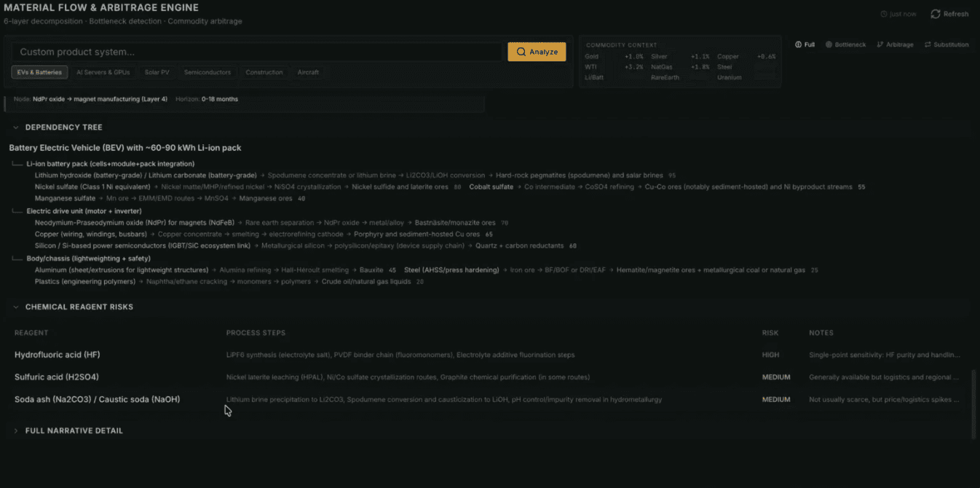This screenshot has height=488, width=980.
Task: Switch to the Aircraft preset
Action: tap(308, 72)
